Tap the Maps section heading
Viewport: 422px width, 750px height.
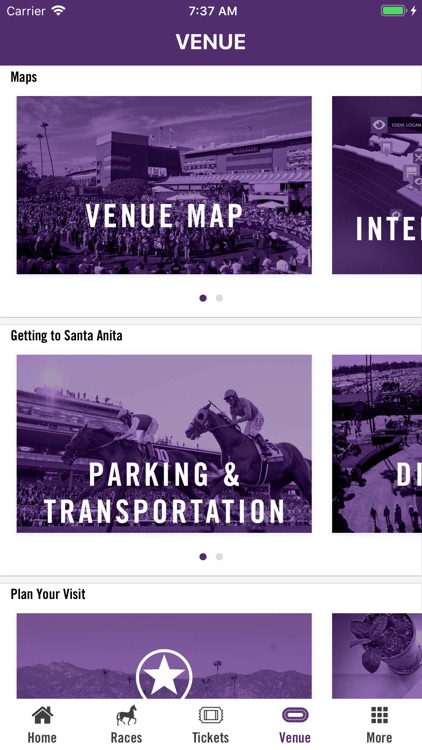tap(23, 77)
